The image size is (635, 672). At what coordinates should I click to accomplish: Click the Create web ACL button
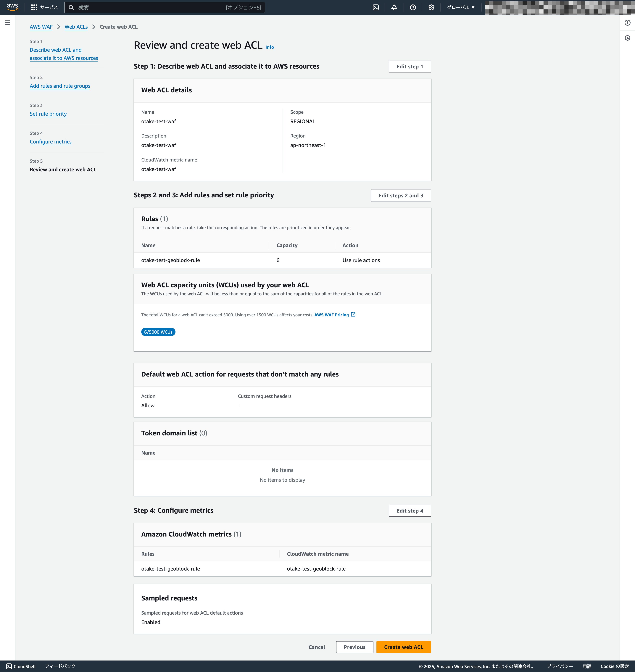(x=404, y=647)
